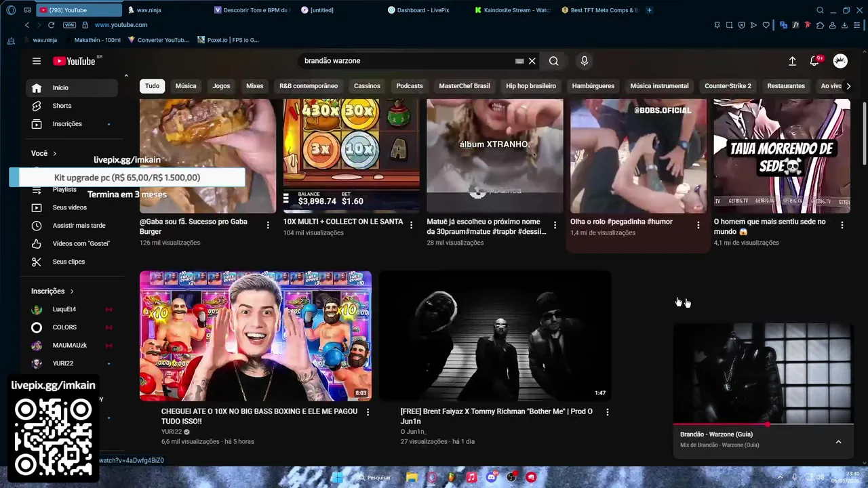Show more filter chips with right arrow
Image resolution: width=868 pixels, height=488 pixels.
(x=848, y=86)
